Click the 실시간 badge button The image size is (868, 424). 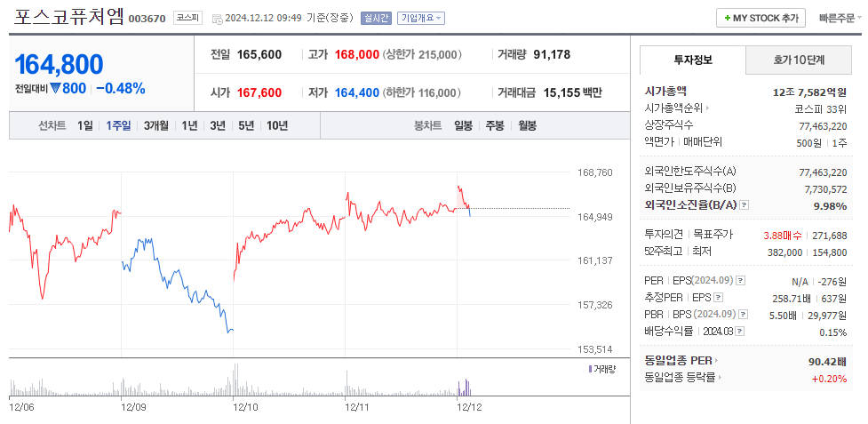tap(377, 19)
